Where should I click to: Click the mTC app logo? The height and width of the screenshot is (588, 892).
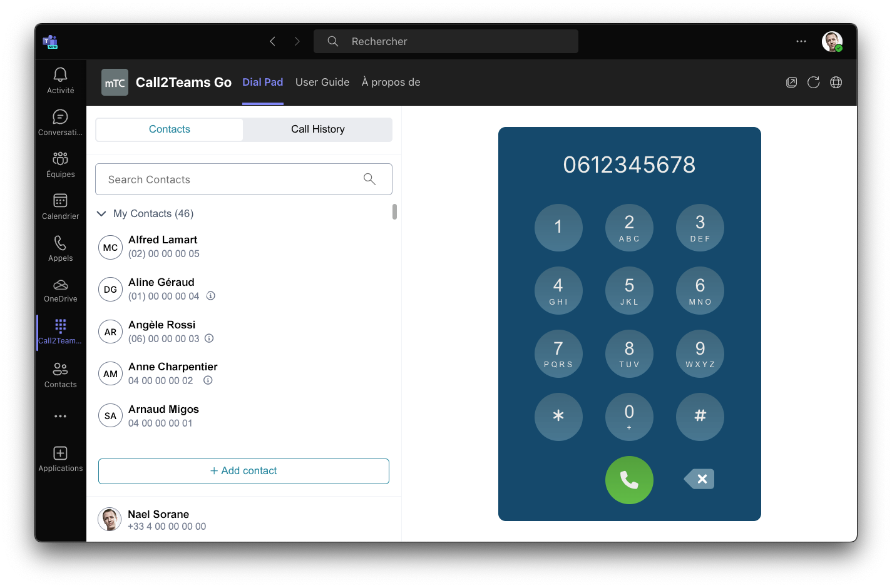(115, 83)
